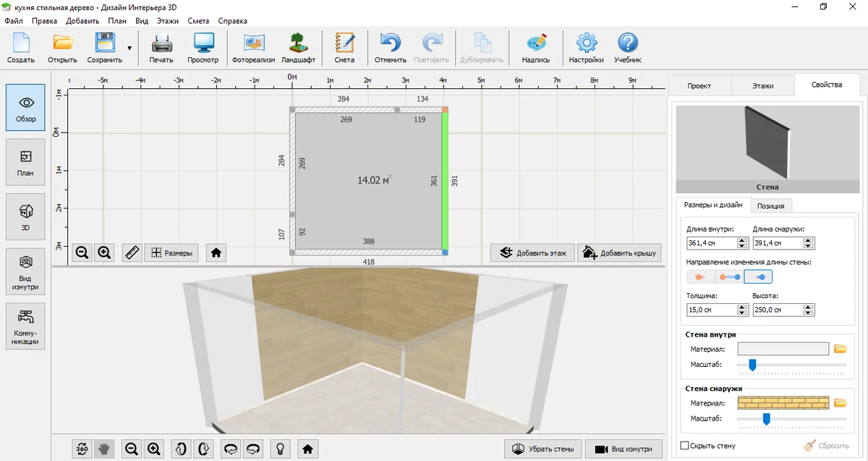Click the Убрать стены button
Screen dimensions: 868x461
(x=542, y=449)
